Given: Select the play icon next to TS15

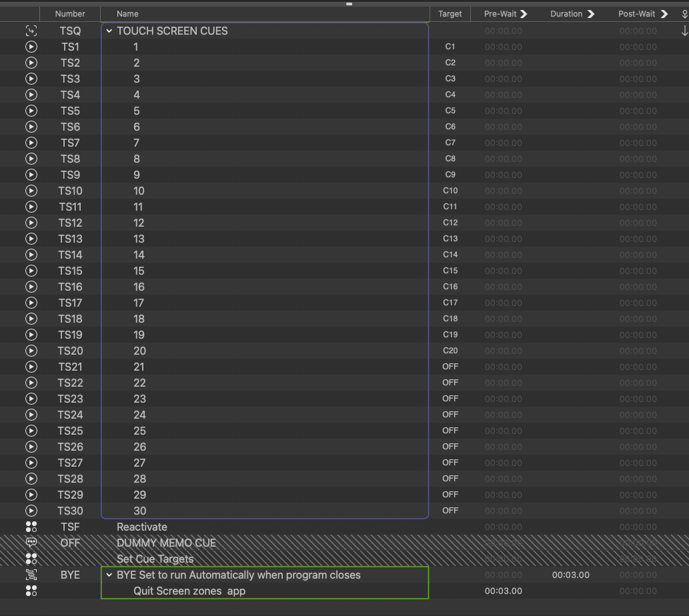Looking at the screenshot, I should (x=31, y=271).
